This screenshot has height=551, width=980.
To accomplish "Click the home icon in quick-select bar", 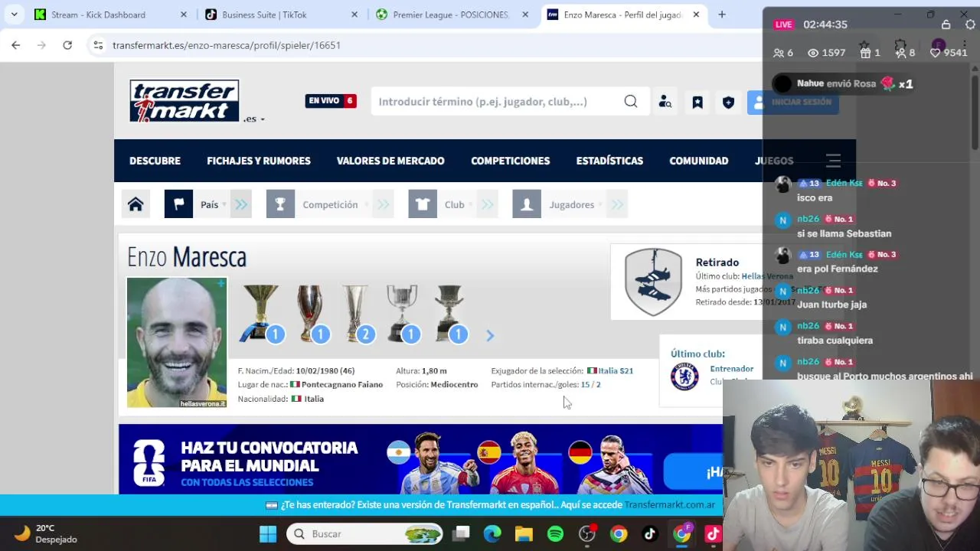I will [x=136, y=204].
